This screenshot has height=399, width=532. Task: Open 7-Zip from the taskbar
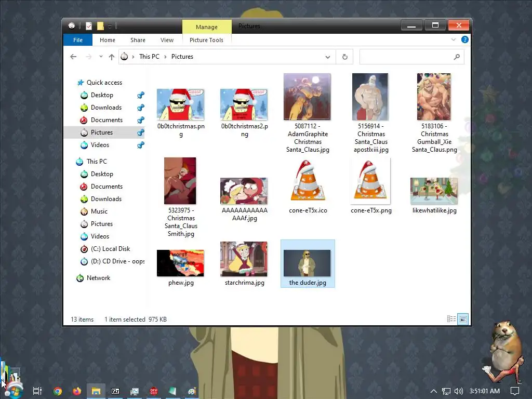(x=115, y=391)
